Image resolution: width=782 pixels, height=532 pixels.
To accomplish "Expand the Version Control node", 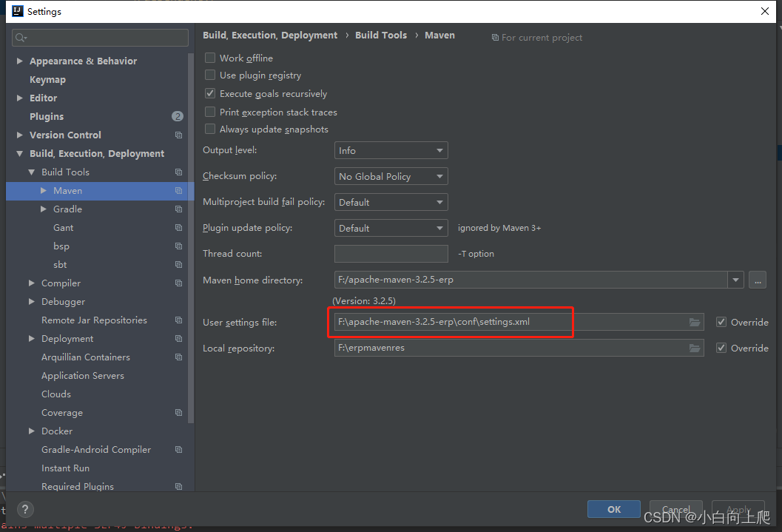I will click(19, 135).
